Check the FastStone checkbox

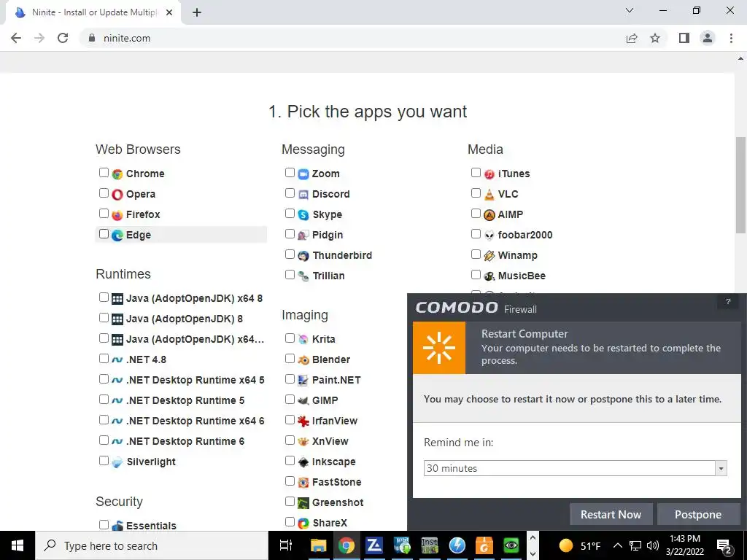click(290, 481)
